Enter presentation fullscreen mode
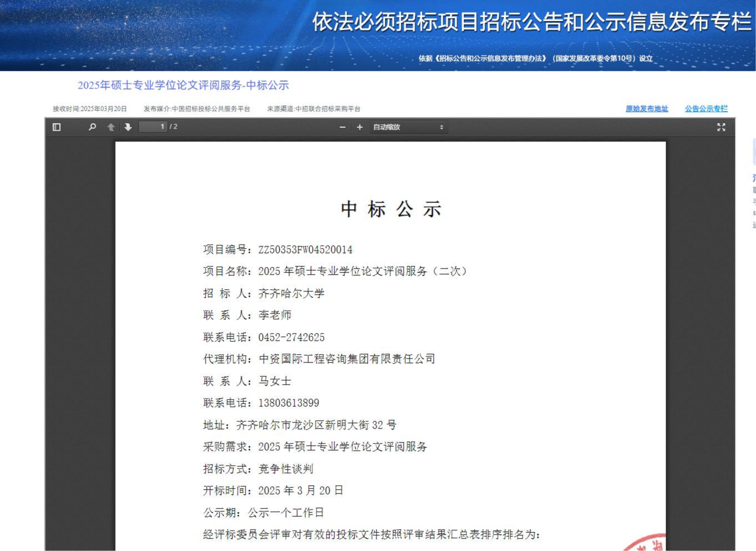Image resolution: width=756 pixels, height=551 pixels. [721, 127]
